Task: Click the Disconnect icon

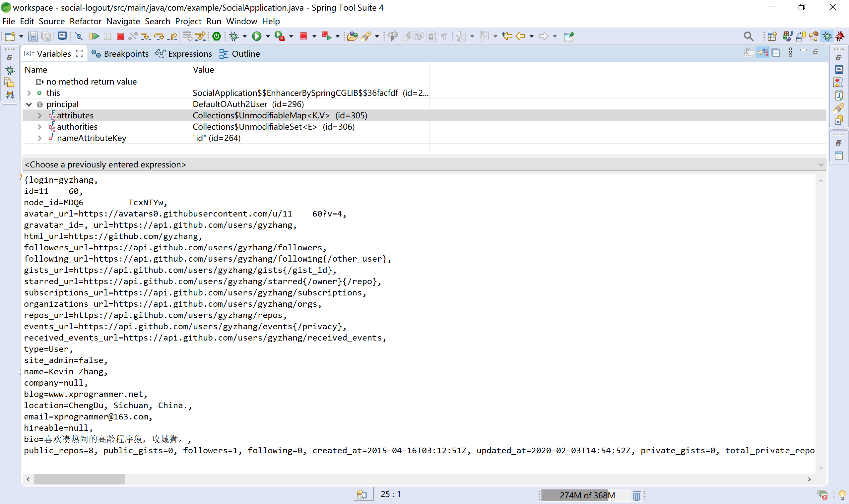Action: pos(133,36)
